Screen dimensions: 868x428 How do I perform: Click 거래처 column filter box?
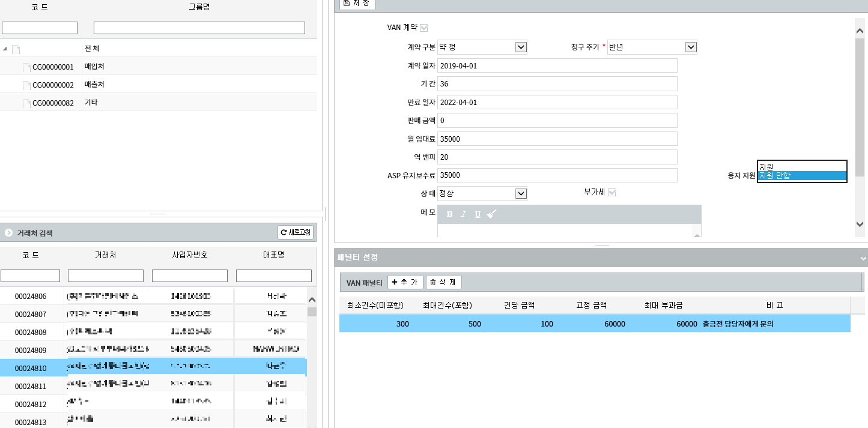[x=106, y=276]
